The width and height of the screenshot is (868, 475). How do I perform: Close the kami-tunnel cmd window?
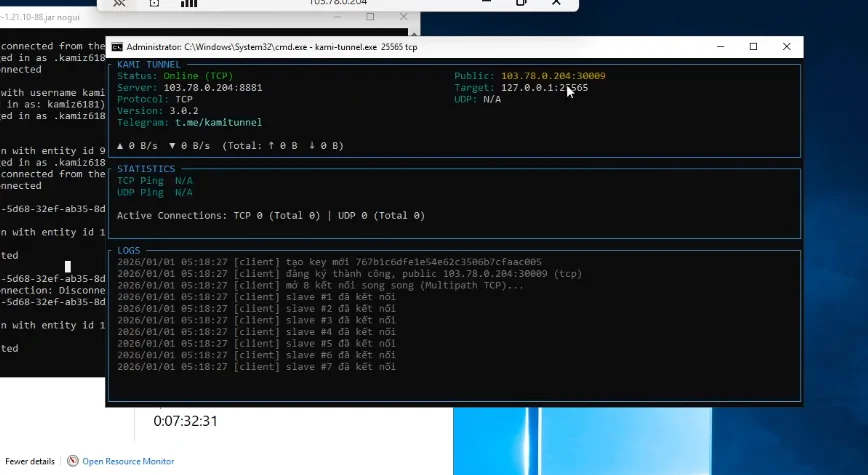coord(787,47)
